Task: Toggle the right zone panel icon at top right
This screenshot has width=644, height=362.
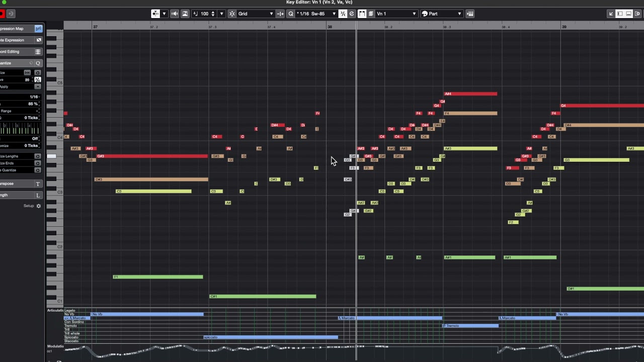Action: click(x=637, y=14)
